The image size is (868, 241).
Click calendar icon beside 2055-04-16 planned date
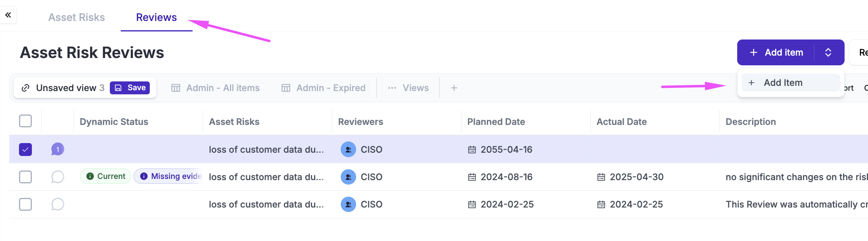point(472,150)
